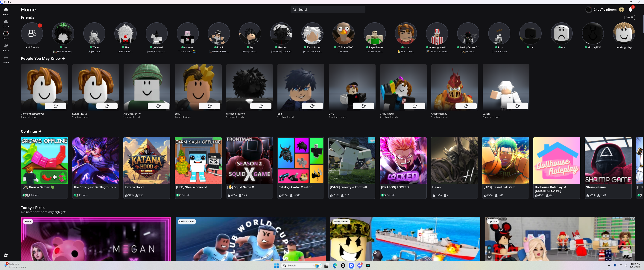Click add-friend button on tyresehalliburton card

pyautogui.click(x=261, y=106)
